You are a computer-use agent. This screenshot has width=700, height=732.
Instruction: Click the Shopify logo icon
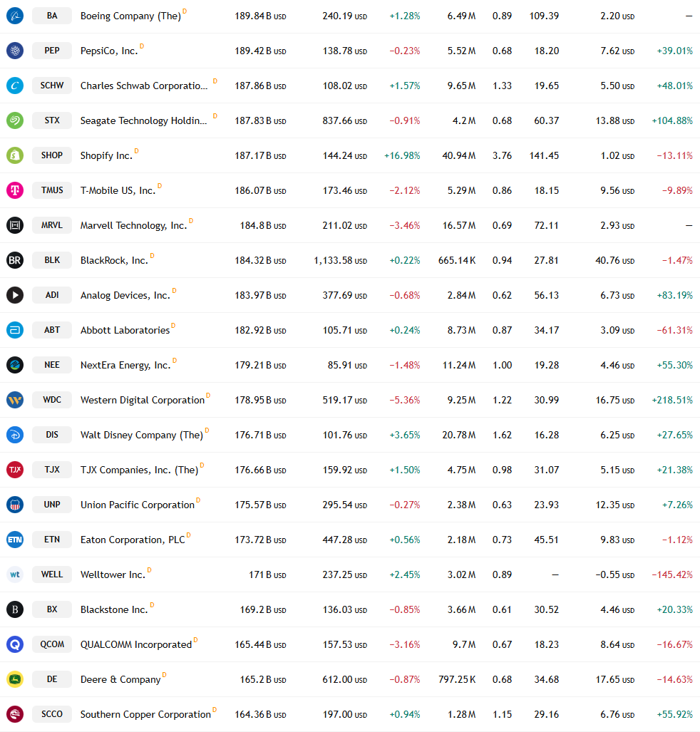[15, 155]
